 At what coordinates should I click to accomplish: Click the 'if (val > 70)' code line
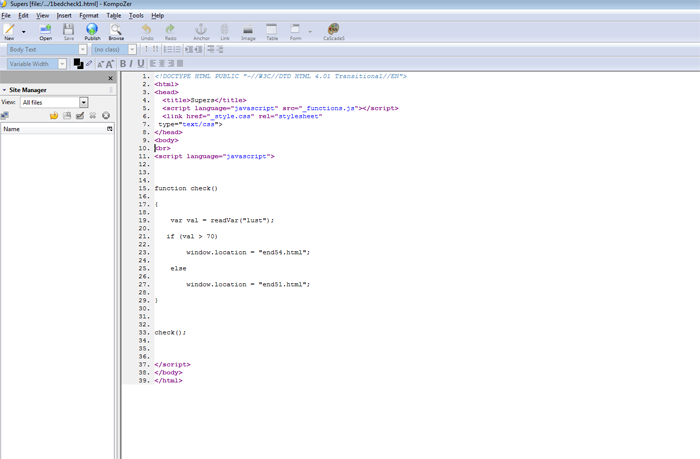[x=192, y=237]
